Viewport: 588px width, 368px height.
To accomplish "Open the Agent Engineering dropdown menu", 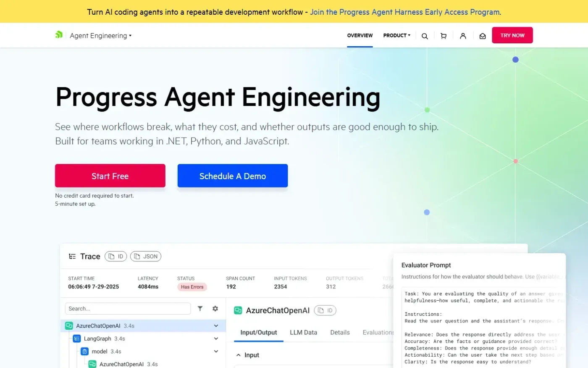I will (x=101, y=36).
